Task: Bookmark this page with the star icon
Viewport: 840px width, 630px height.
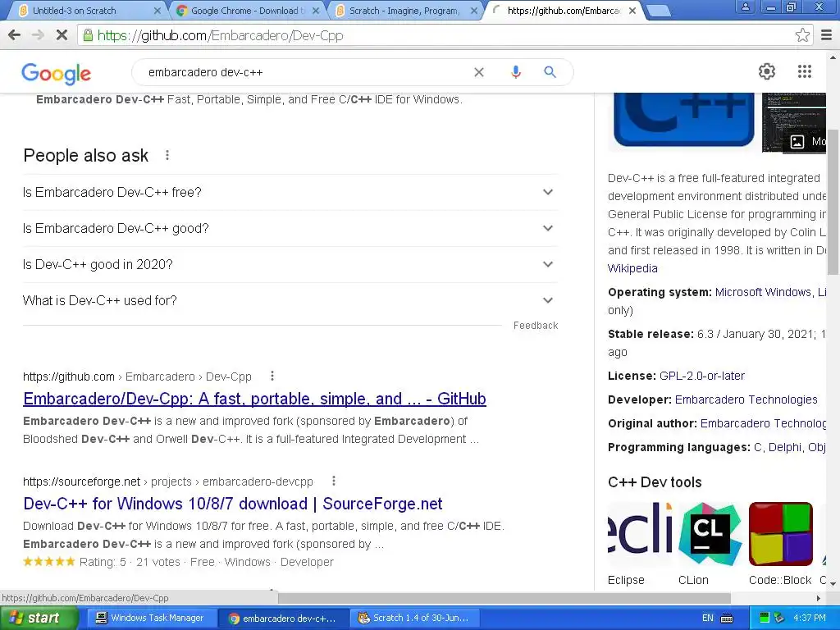Action: pyautogui.click(x=802, y=35)
